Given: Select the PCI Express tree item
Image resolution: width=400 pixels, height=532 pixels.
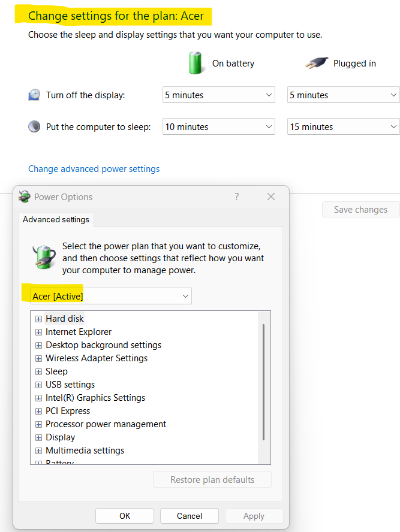Looking at the screenshot, I should (x=68, y=411).
